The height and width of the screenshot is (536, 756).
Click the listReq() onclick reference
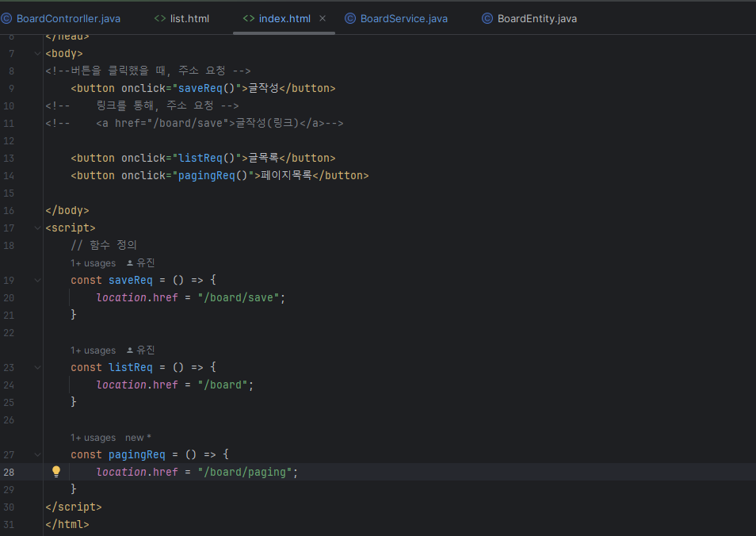[x=206, y=159]
